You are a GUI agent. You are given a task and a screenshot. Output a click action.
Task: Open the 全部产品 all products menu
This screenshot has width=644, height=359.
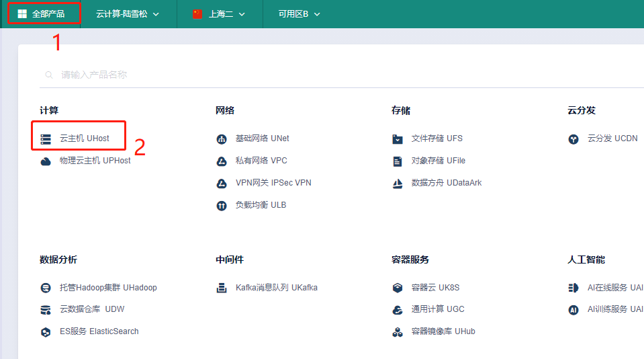[x=42, y=13]
